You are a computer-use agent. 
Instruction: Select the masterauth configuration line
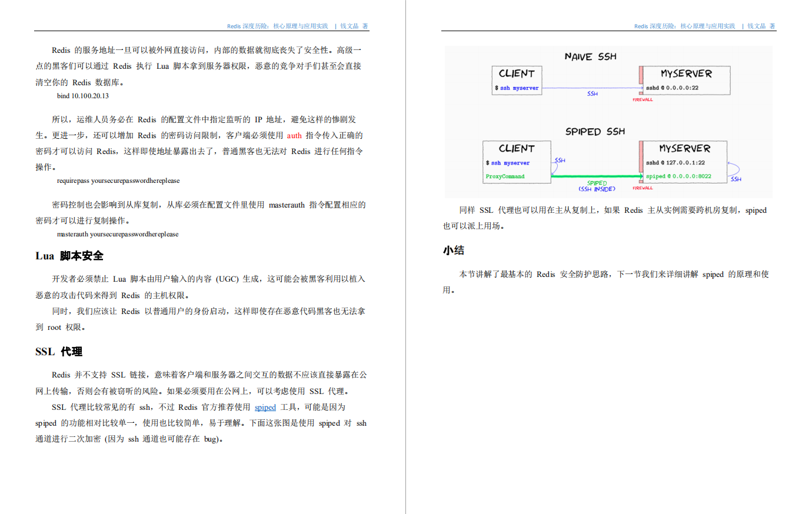click(x=117, y=233)
